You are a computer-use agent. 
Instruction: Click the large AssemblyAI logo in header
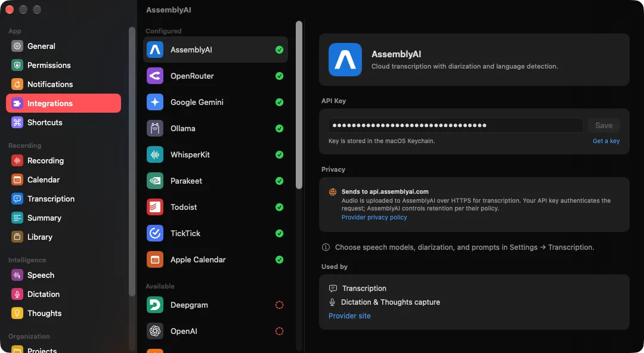345,60
